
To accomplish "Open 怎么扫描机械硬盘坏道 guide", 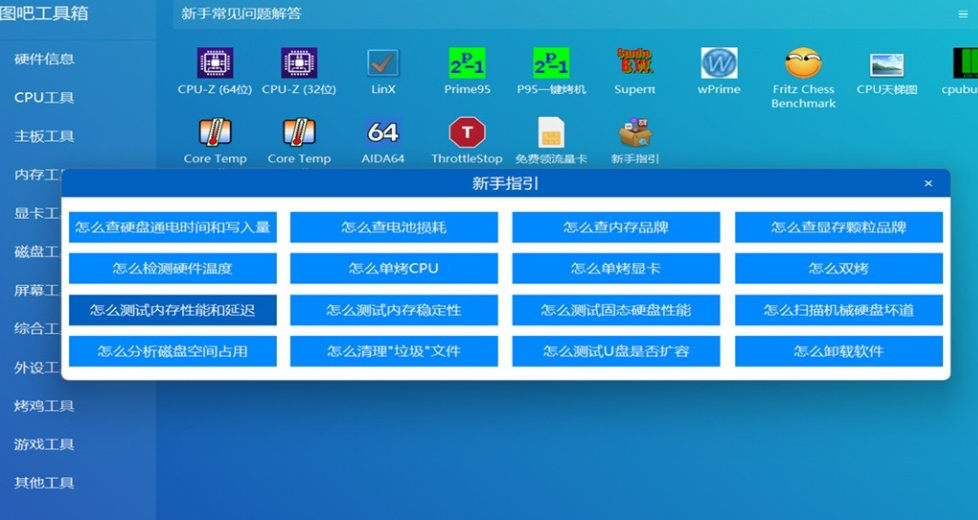I will tap(839, 310).
